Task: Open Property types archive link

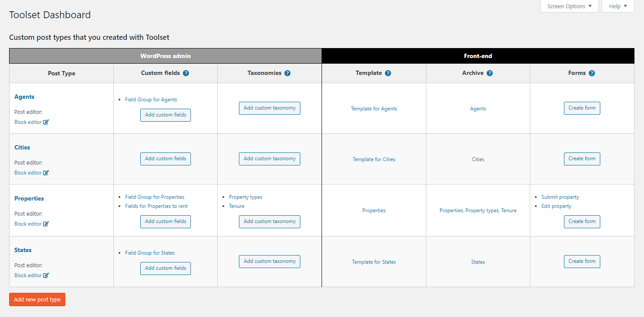Action: (482, 210)
